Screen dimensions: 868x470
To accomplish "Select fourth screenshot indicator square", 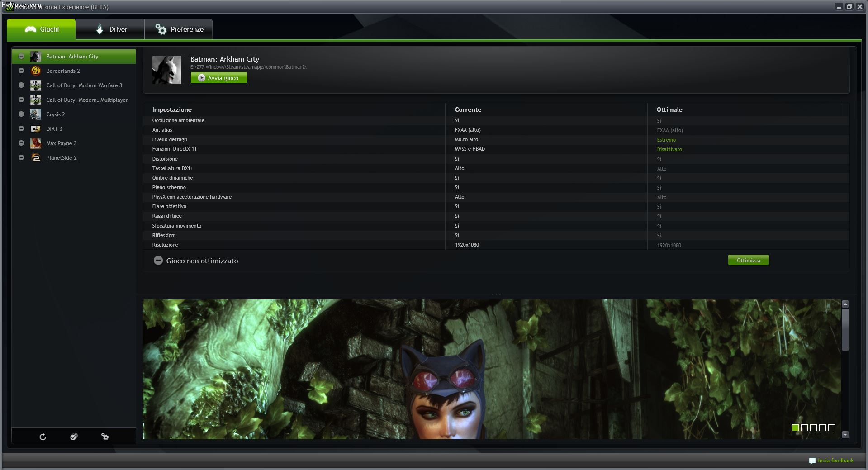I will click(822, 427).
